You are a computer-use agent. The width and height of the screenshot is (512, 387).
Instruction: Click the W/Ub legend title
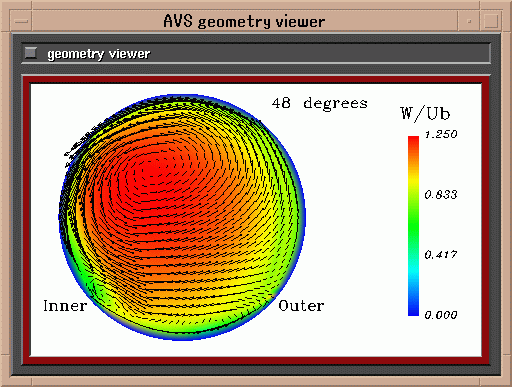(x=425, y=114)
